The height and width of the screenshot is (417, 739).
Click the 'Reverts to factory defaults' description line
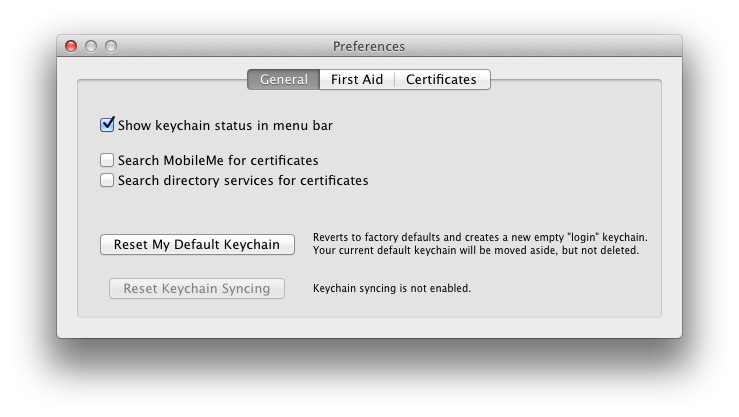(480, 237)
